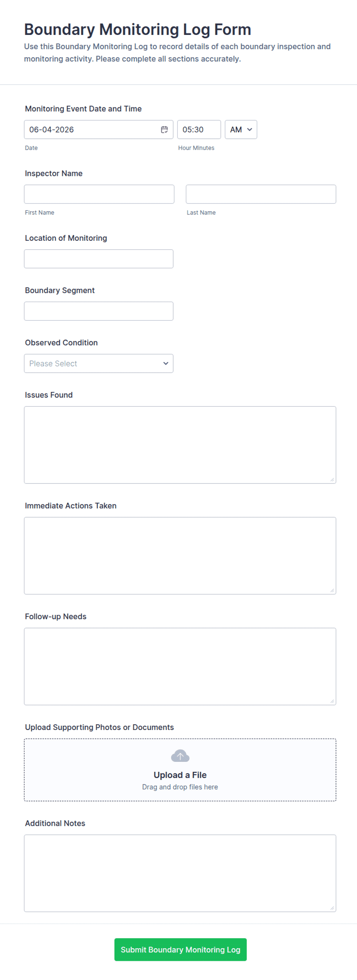
Task: Click the Observed Condition chevron arrow
Action: (x=166, y=363)
